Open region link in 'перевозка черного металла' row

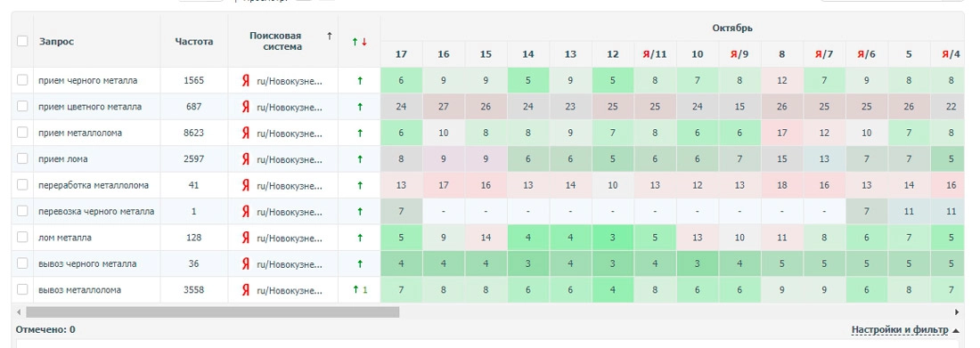tap(290, 212)
